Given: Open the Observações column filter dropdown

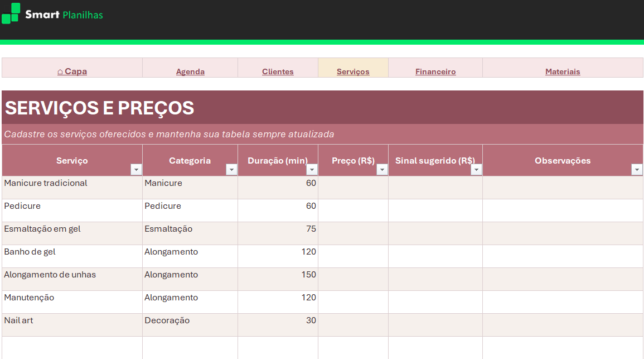Looking at the screenshot, I should (637, 169).
